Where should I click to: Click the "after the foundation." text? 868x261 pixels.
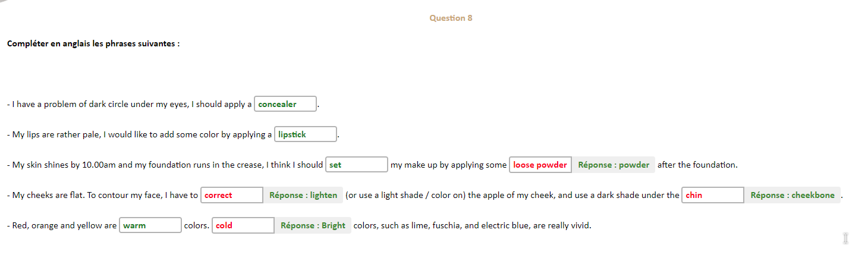(x=697, y=165)
